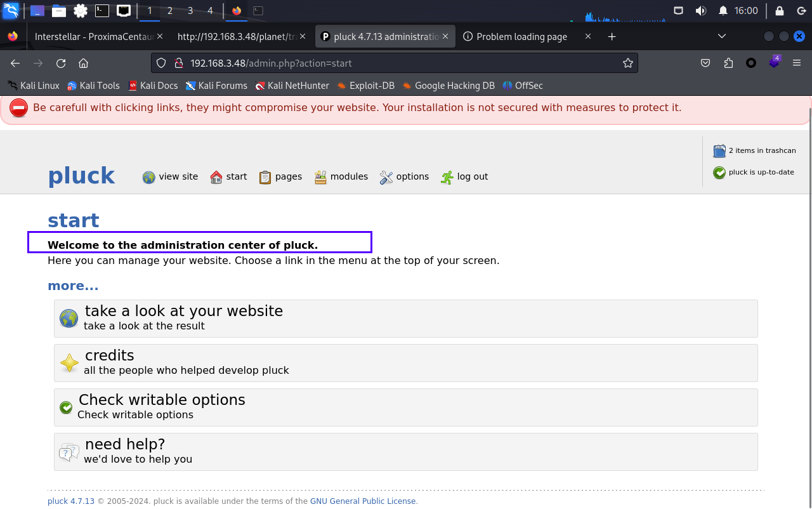Go back to previous page
Image resolution: width=812 pixels, height=509 pixels.
click(15, 63)
